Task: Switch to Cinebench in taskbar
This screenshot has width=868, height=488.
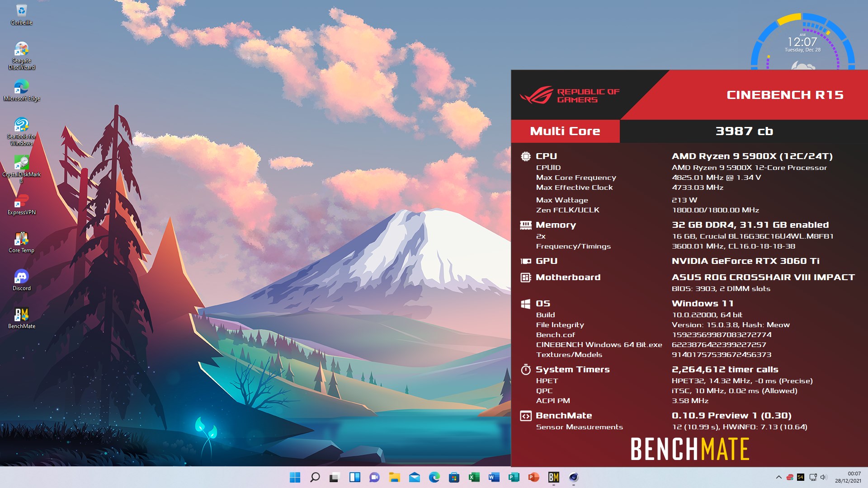Action: (573, 477)
